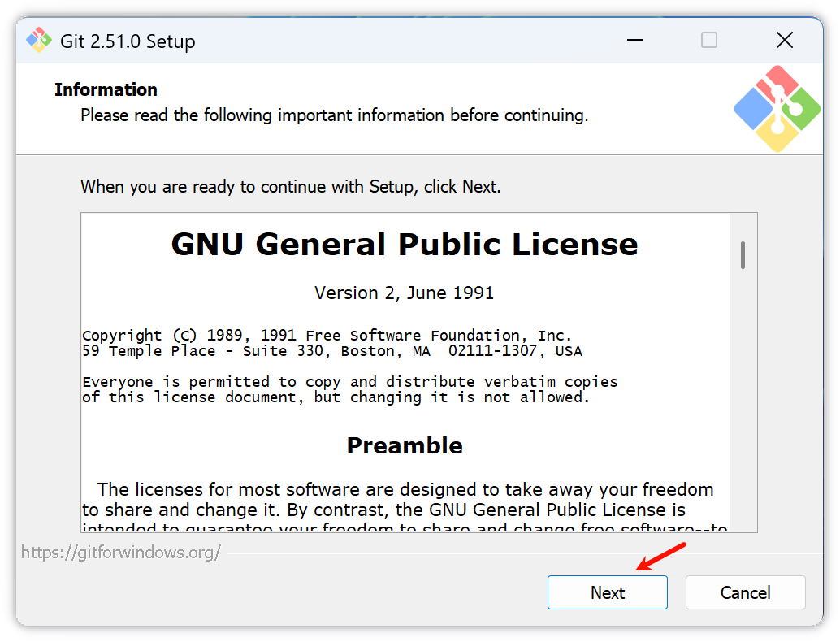The width and height of the screenshot is (840, 642).
Task: Click the "GNU General Public License" heading
Action: pyautogui.click(x=405, y=245)
